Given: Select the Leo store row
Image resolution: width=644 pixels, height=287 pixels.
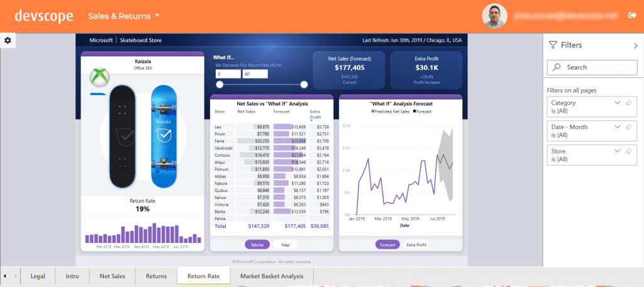Looking at the screenshot, I should [272, 127].
